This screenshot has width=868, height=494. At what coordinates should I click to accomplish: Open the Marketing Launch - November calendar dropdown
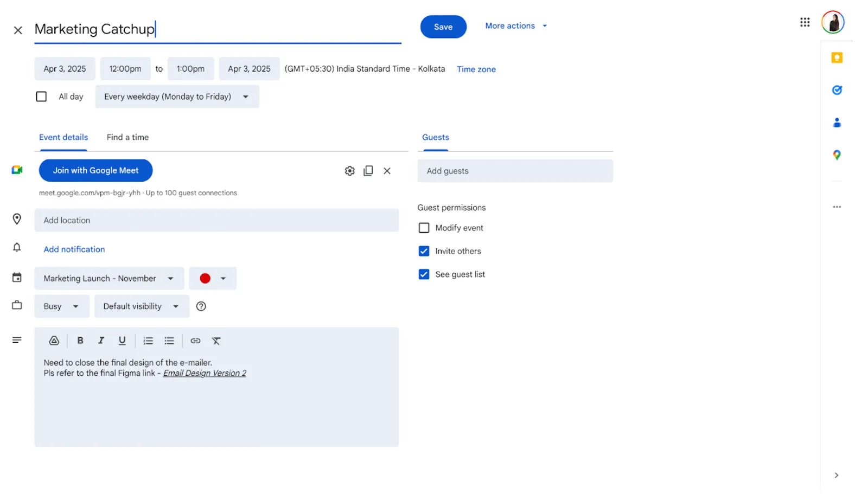coord(109,278)
